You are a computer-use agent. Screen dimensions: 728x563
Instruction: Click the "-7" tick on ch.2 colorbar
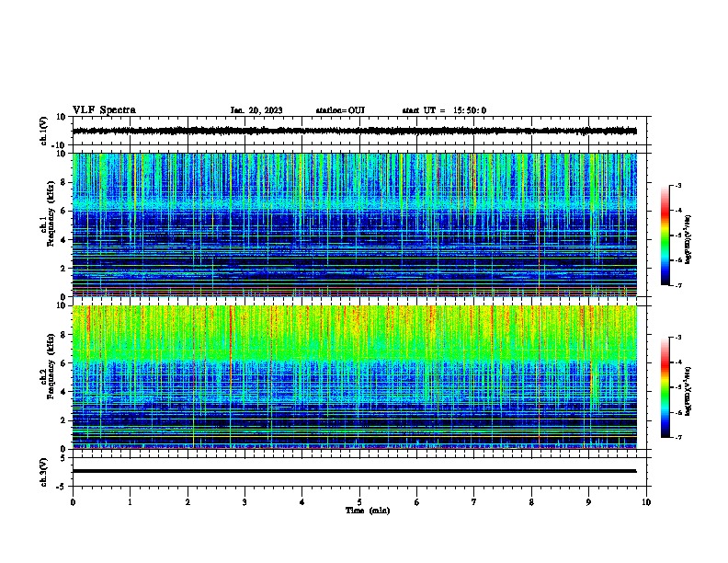pos(678,437)
